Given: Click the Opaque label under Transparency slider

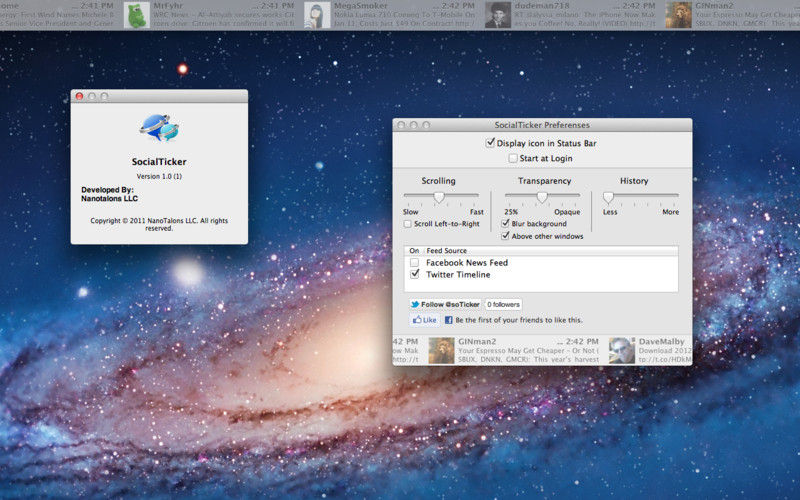Looking at the screenshot, I should click(567, 212).
